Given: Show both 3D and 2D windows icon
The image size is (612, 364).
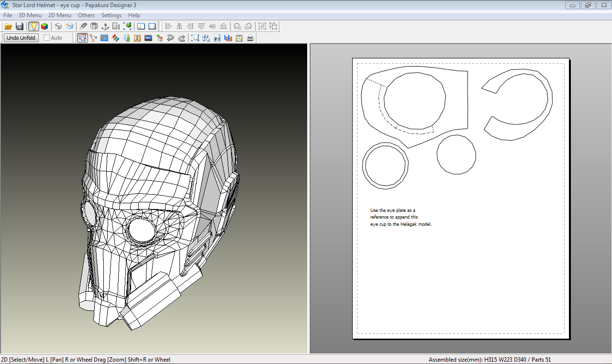Looking at the screenshot, I should (141, 26).
